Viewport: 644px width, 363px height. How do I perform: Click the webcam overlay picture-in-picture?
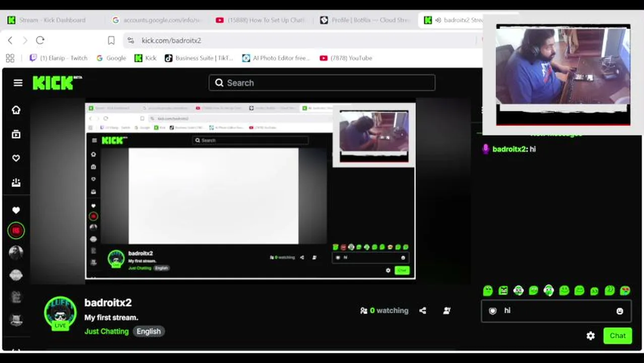coord(563,75)
